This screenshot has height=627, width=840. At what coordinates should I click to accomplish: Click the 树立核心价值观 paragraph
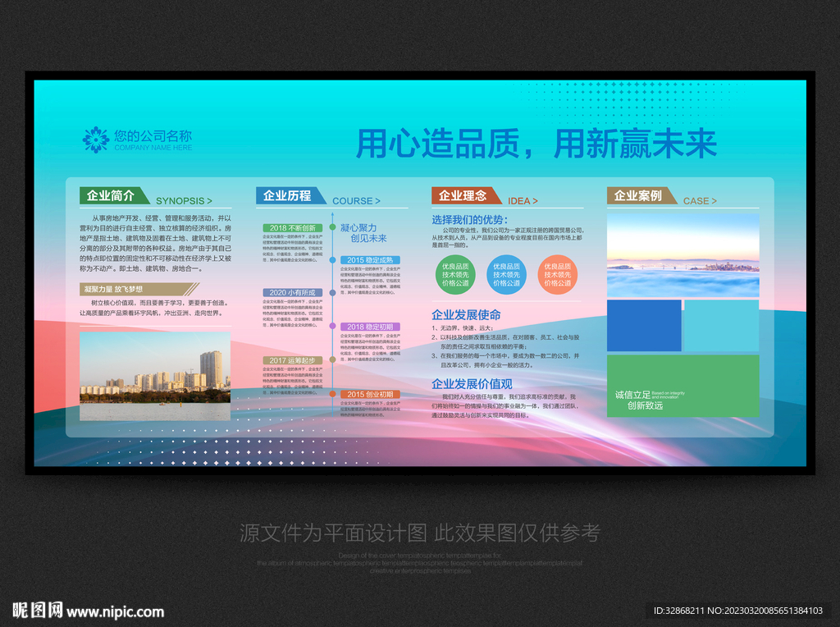(155, 308)
